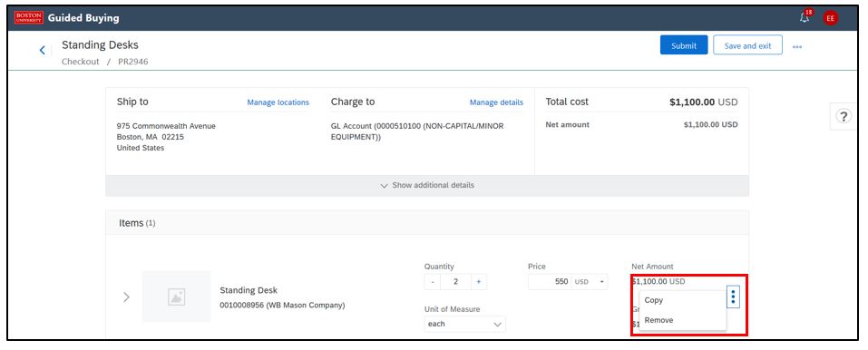868x350 pixels.
Task: Click the Submit button
Action: point(684,45)
